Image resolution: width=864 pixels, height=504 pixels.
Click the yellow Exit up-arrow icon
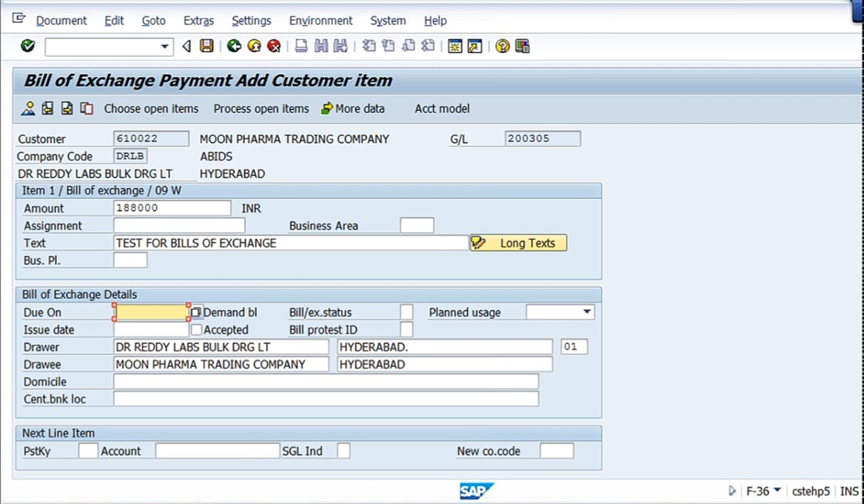coord(254,47)
